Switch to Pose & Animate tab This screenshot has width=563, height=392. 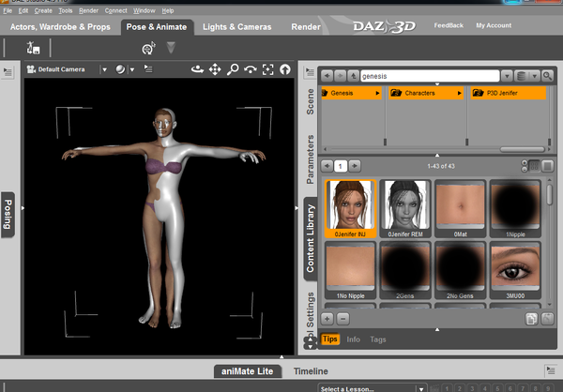tap(157, 27)
